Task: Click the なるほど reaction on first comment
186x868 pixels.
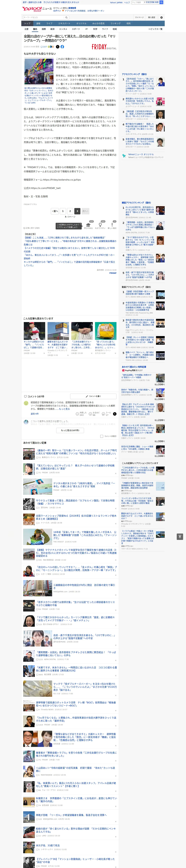Action: coord(94,414)
